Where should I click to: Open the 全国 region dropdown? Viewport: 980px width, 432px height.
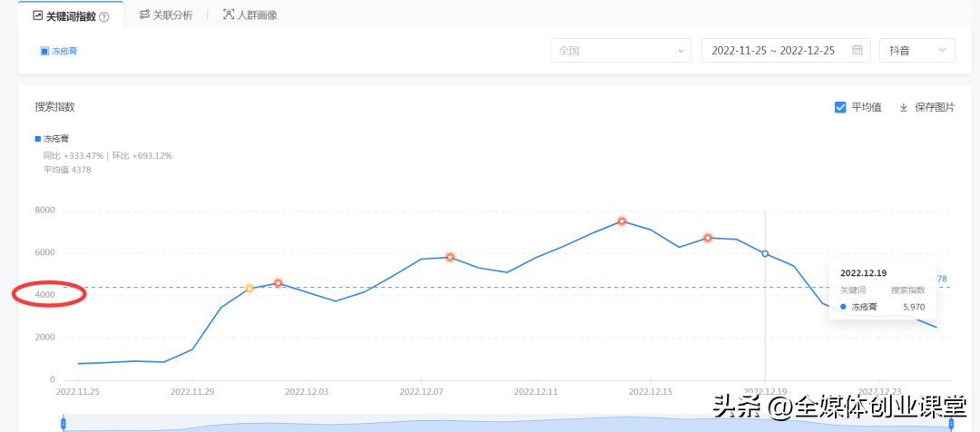tap(621, 51)
